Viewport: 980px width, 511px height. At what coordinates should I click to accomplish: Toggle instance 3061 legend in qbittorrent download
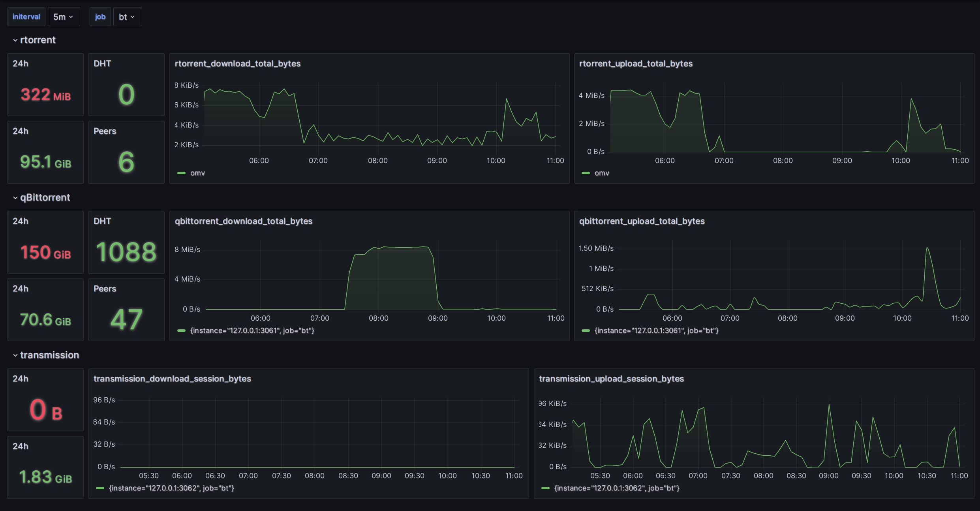(x=252, y=331)
